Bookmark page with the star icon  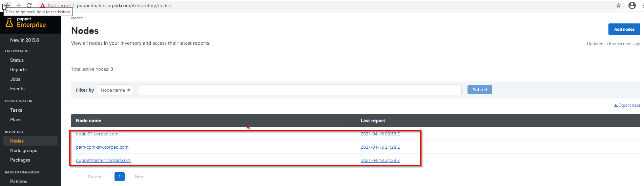tap(619, 5)
